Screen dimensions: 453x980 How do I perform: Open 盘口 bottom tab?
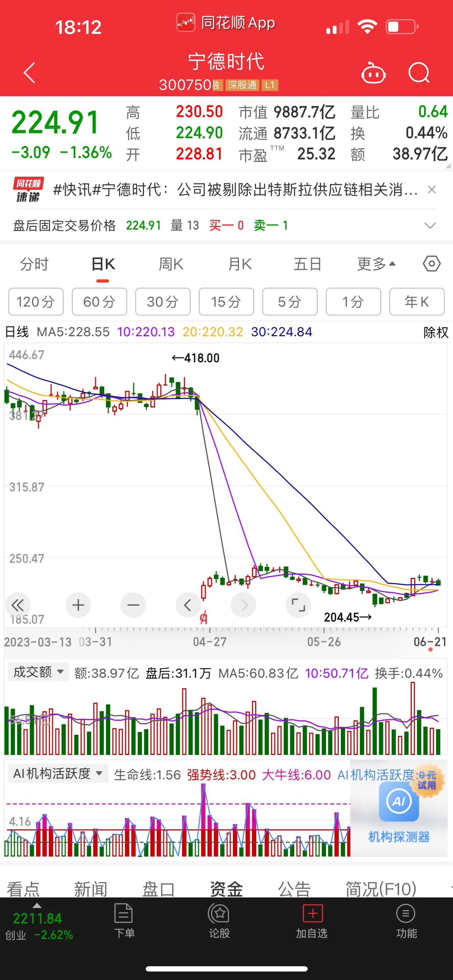click(x=158, y=889)
